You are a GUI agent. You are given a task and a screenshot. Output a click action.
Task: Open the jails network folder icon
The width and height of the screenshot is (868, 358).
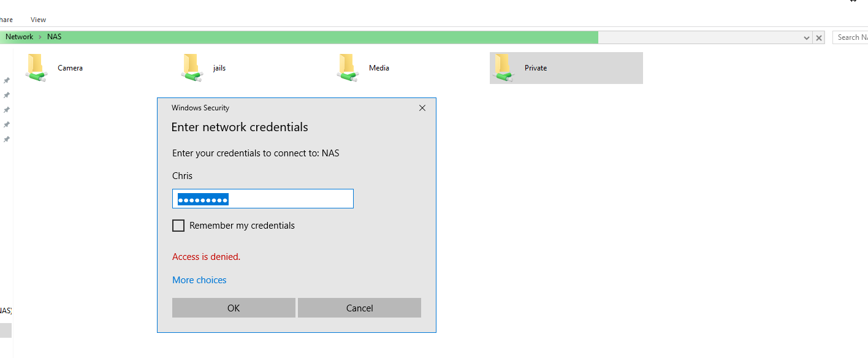tap(192, 68)
